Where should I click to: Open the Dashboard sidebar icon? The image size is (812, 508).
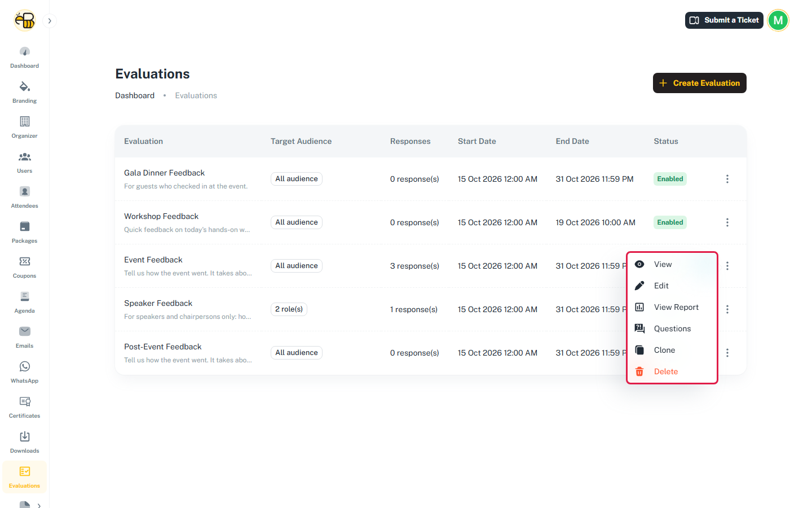(25, 57)
